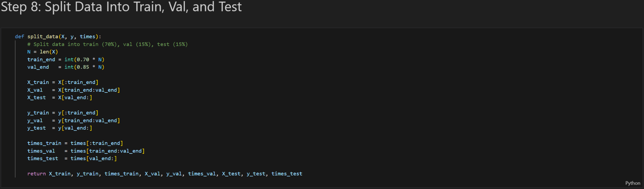Click the return keyword
Viewport: 644px width, 189px height.
pos(36,174)
